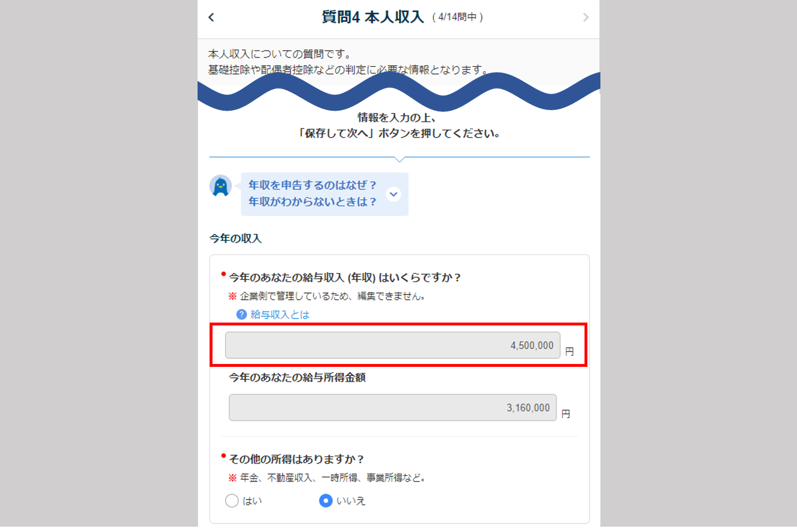Click the (4/14問中) progress indicator text
Viewport: 797px width, 532px height.
click(457, 17)
